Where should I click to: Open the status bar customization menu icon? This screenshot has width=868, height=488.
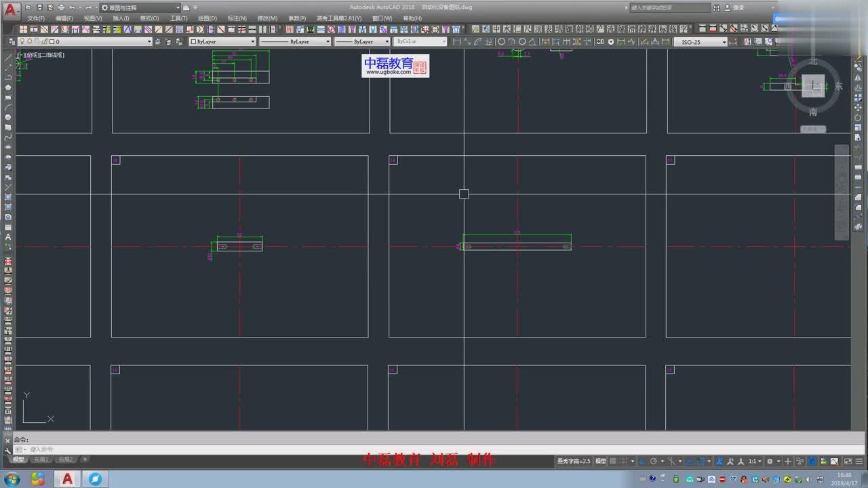[x=859, y=461]
